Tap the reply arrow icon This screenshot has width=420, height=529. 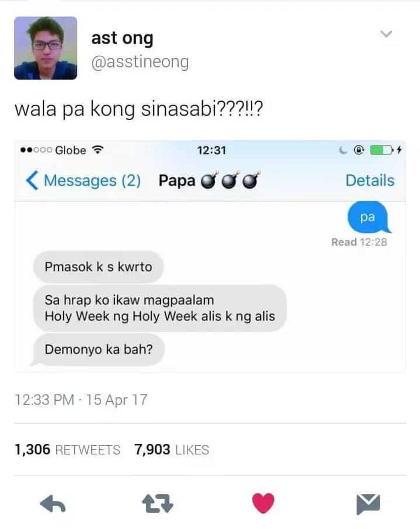(53, 504)
